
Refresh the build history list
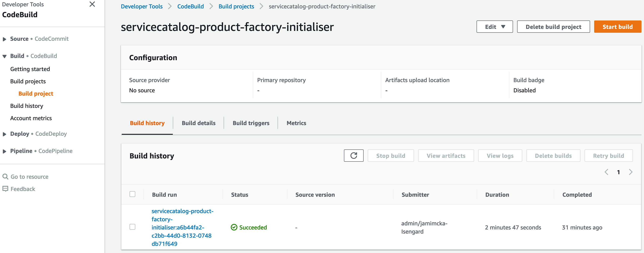pyautogui.click(x=354, y=156)
